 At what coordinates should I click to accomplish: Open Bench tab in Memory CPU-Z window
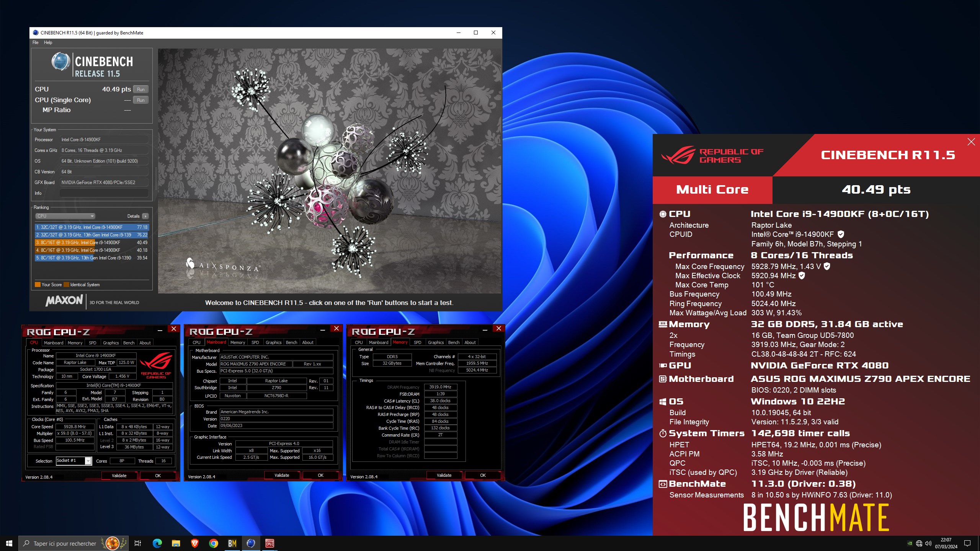point(454,342)
